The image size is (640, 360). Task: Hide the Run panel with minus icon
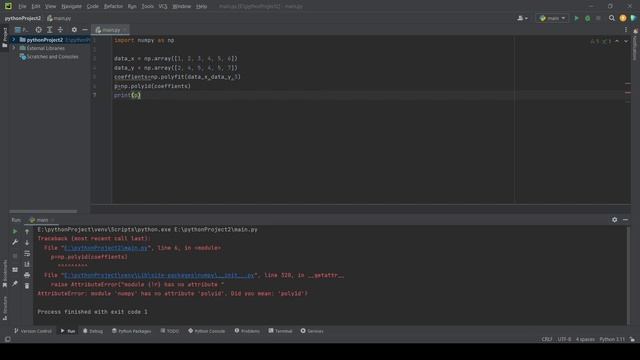click(x=625, y=220)
